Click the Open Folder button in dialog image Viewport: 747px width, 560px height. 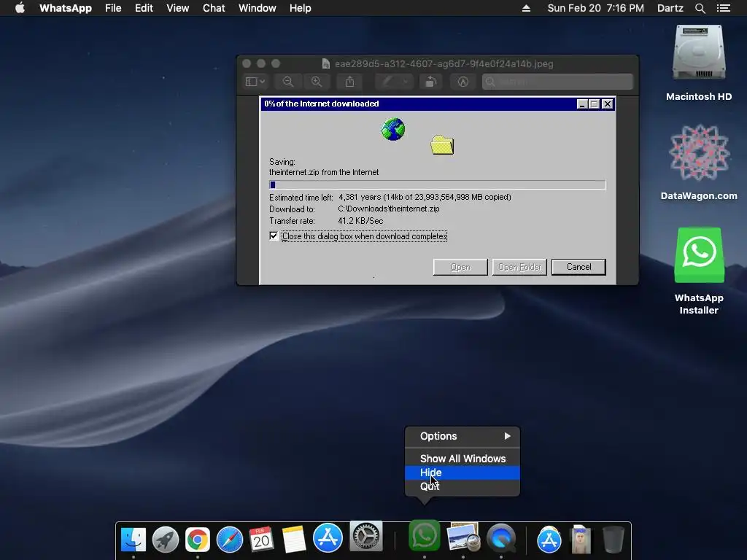pos(519,267)
